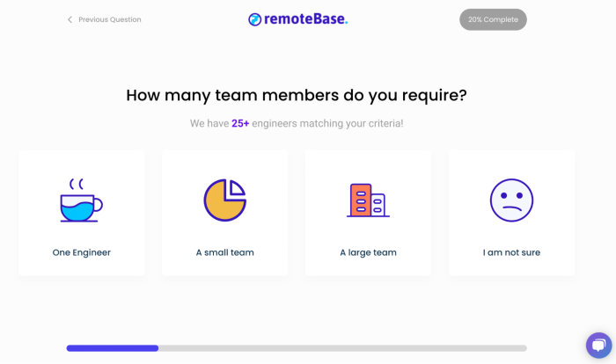Viewport: 616px width, 364px height.
Task: Choose the A small team label
Action: click(x=224, y=252)
